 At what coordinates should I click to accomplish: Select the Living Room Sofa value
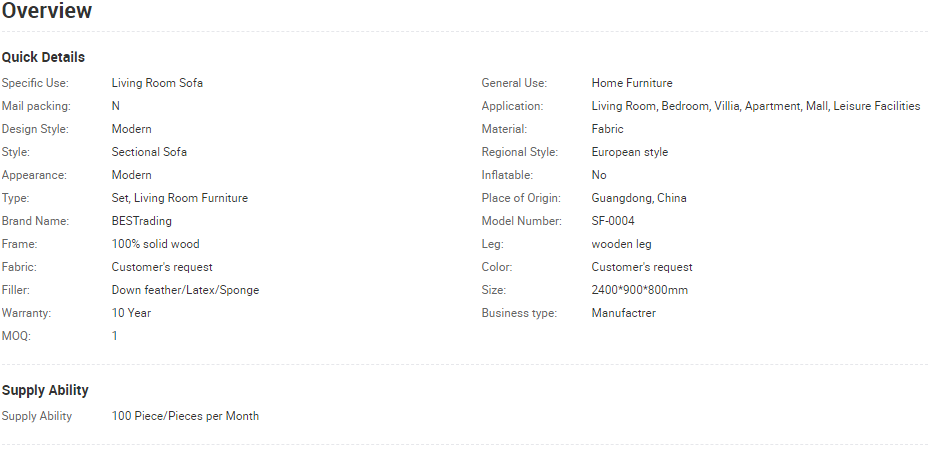pos(157,83)
